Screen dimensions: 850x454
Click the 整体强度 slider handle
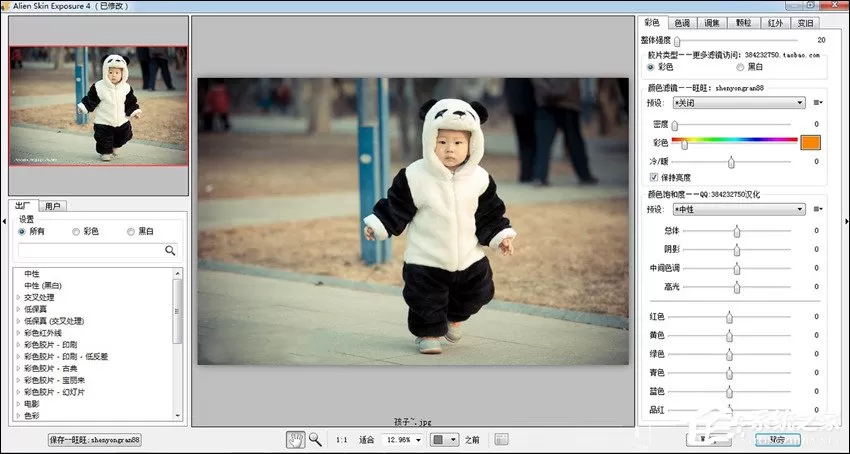(x=677, y=41)
